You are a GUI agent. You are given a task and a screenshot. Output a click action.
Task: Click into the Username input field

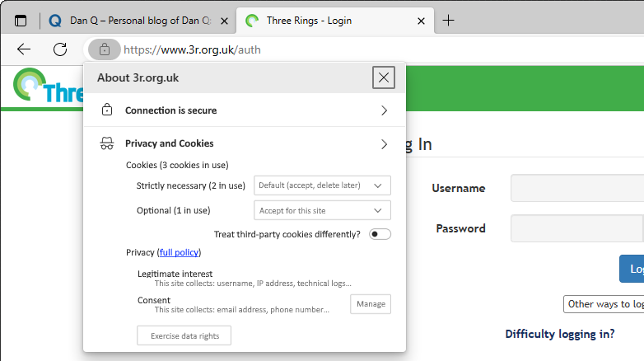click(x=577, y=188)
